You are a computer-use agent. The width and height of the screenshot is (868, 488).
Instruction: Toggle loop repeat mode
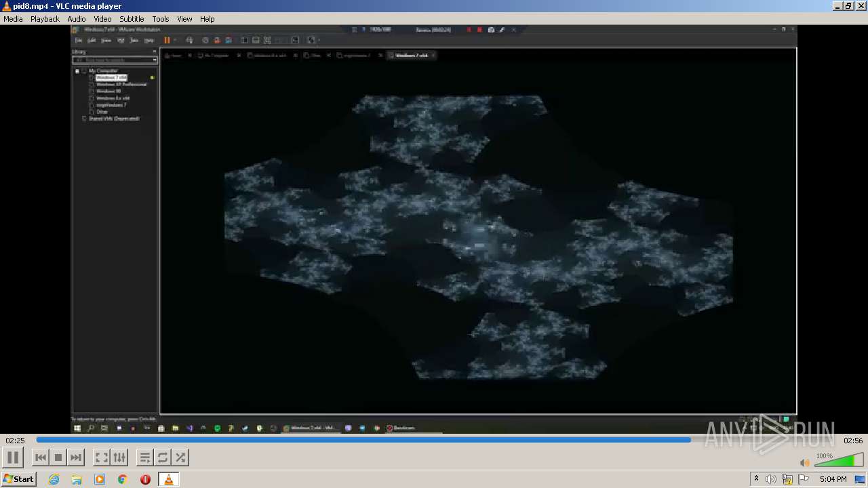point(163,457)
